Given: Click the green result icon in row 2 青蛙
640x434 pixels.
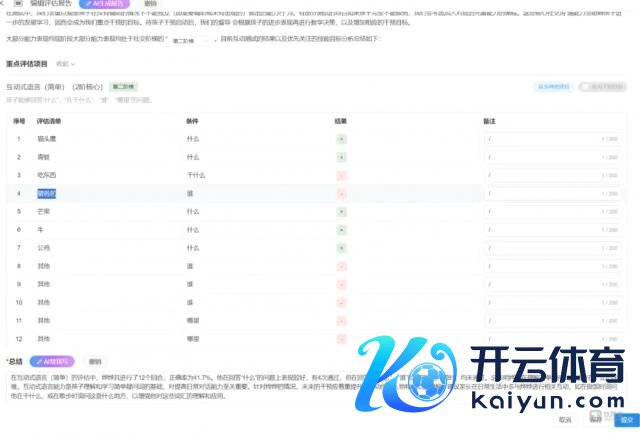Looking at the screenshot, I should (x=342, y=157).
